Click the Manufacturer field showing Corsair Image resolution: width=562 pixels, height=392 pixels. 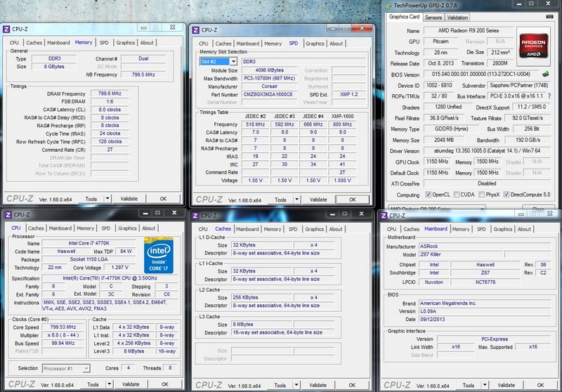269,86
